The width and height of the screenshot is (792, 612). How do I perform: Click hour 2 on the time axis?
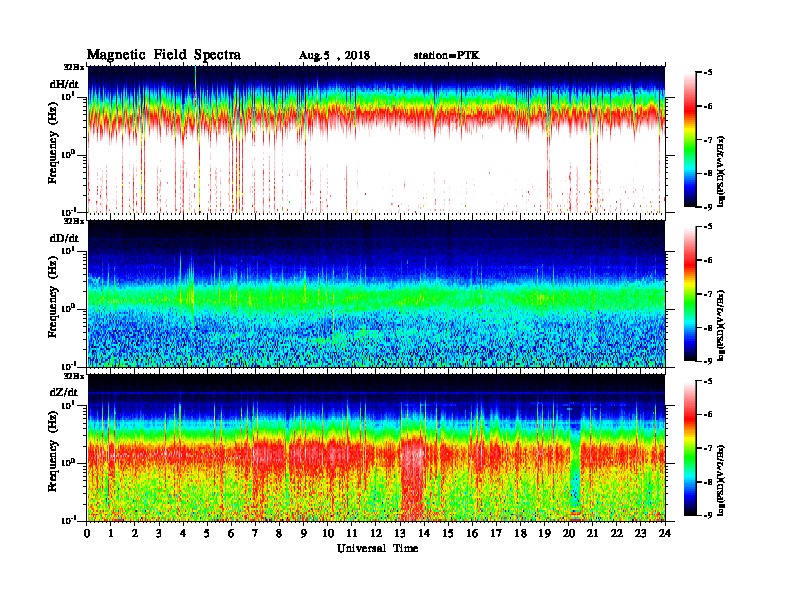point(135,534)
